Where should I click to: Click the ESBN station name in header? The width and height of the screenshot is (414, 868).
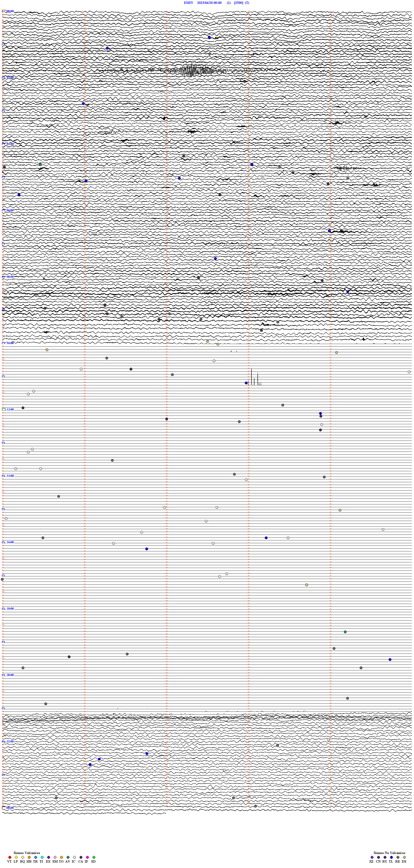coord(188,3)
